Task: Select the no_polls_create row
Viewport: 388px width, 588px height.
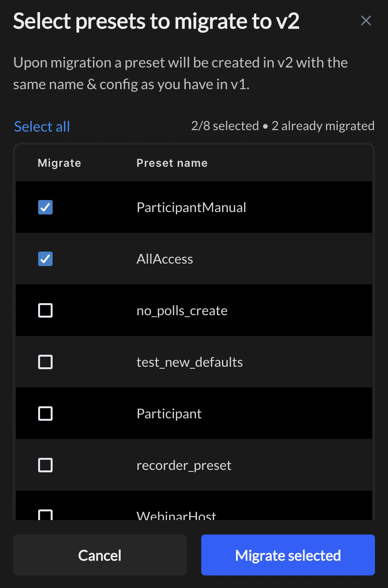Action: click(x=182, y=310)
